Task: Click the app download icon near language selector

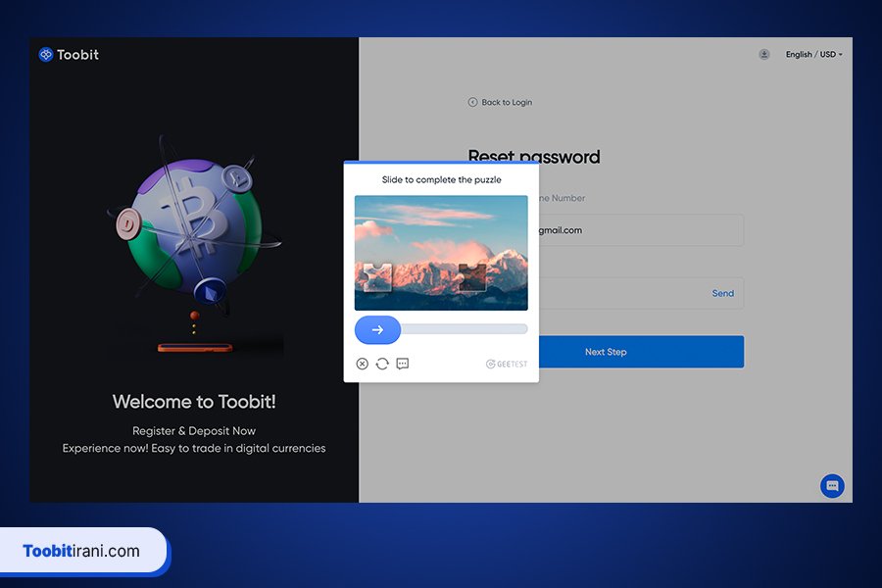Action: tap(764, 54)
